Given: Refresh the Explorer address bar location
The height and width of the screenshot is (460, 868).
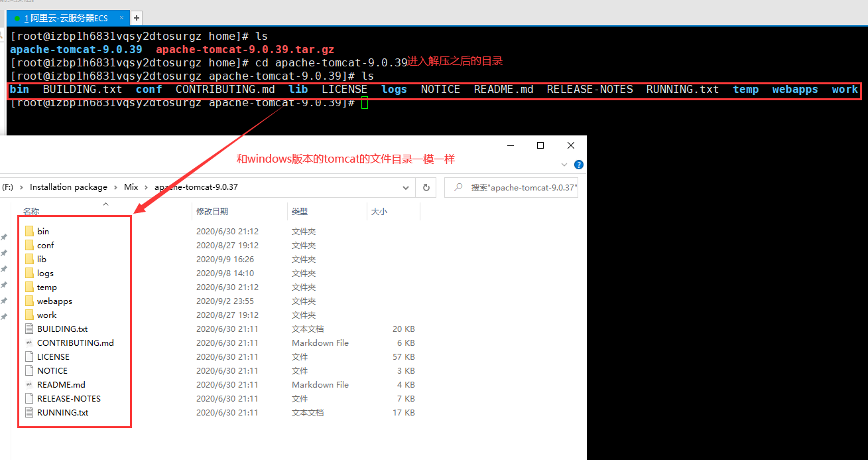Looking at the screenshot, I should coord(426,187).
